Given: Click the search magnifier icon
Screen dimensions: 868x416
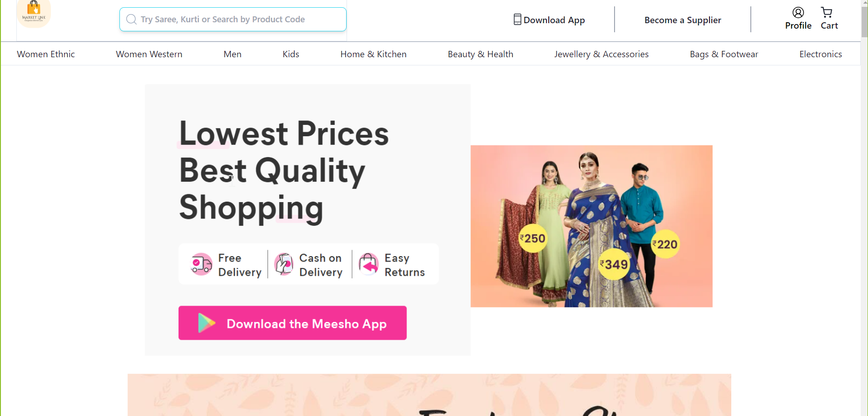Looking at the screenshot, I should 131,19.
